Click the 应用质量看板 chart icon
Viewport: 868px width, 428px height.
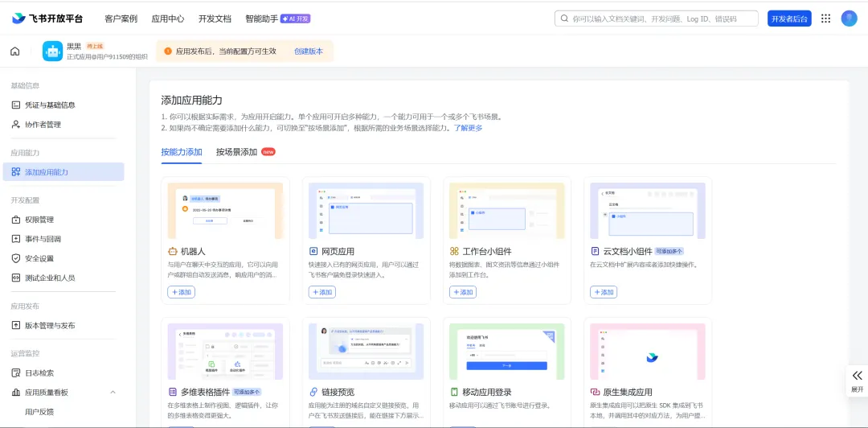[x=16, y=393]
